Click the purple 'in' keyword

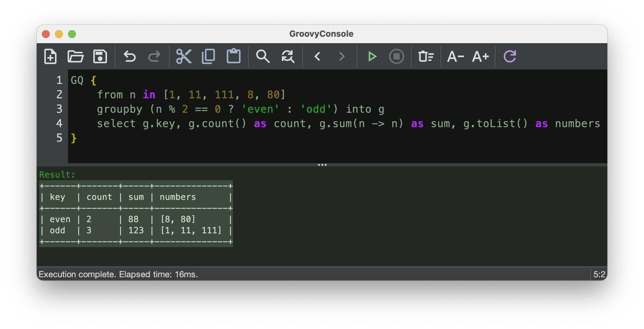[149, 95]
